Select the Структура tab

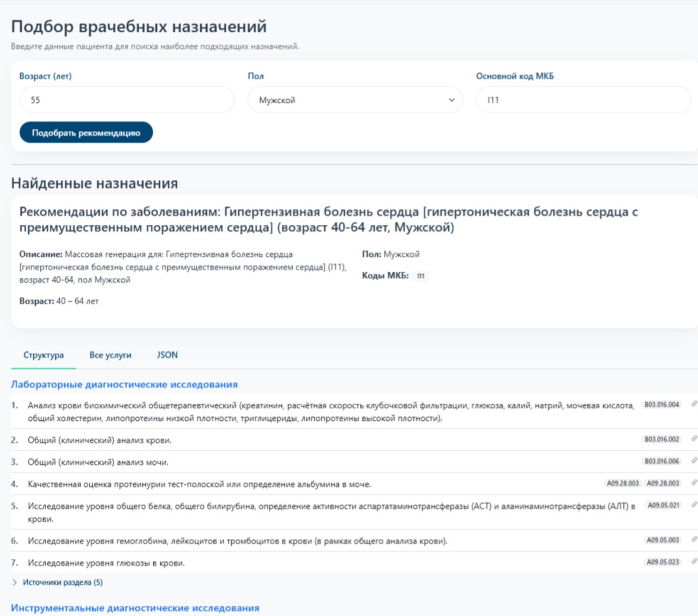tap(43, 355)
